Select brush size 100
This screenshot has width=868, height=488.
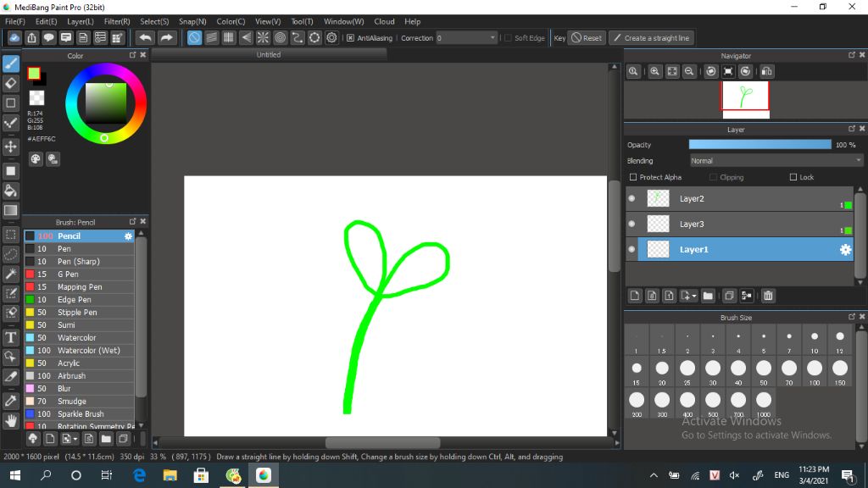click(815, 371)
